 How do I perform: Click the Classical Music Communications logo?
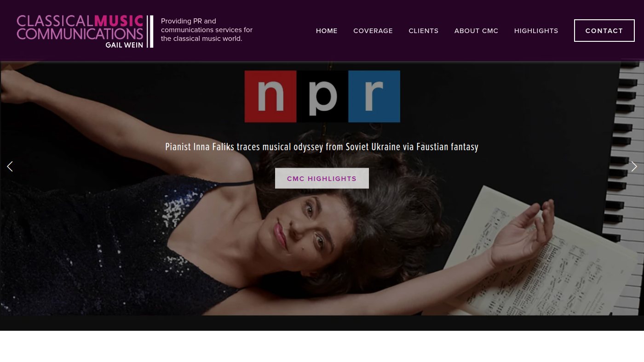(x=85, y=31)
